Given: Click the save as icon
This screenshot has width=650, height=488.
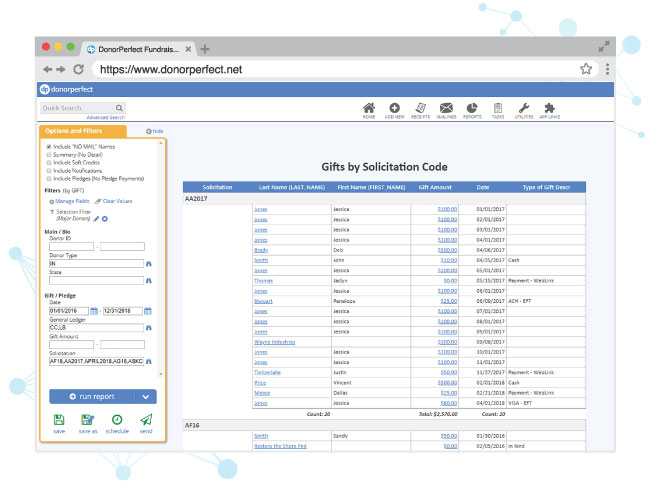Looking at the screenshot, I should (87, 420).
